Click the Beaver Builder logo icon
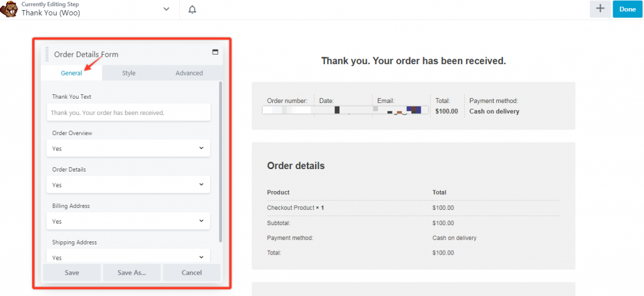This screenshot has width=644, height=296. [x=9, y=10]
